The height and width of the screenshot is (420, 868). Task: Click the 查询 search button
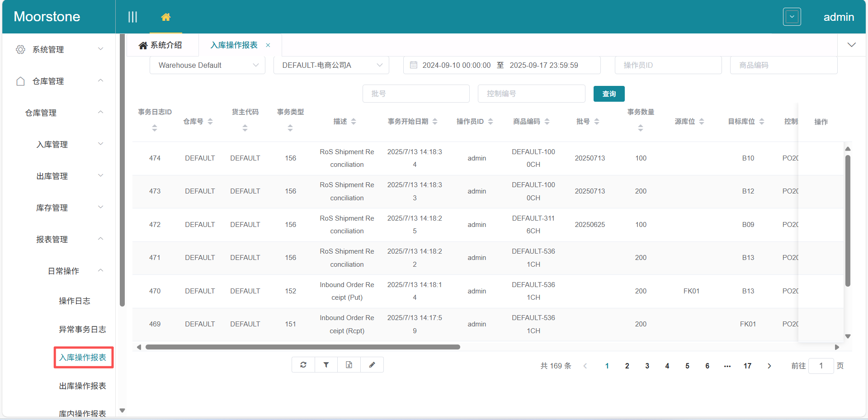click(x=609, y=94)
